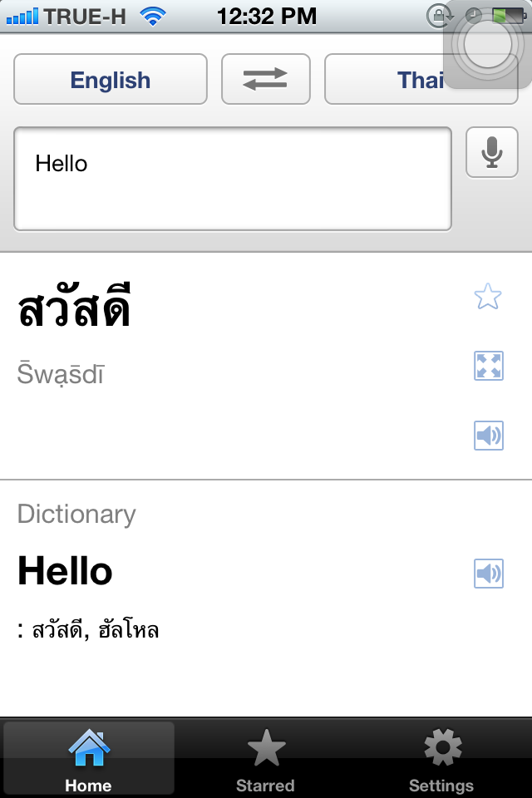Tap the large Thai translation สวัสดี
The image size is (532, 798).
[74, 306]
